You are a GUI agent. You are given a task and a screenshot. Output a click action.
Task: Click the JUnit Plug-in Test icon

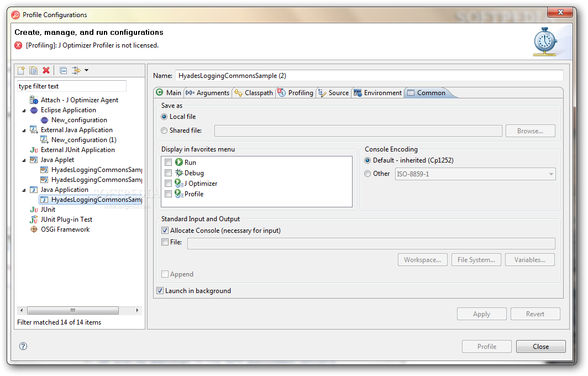34,220
